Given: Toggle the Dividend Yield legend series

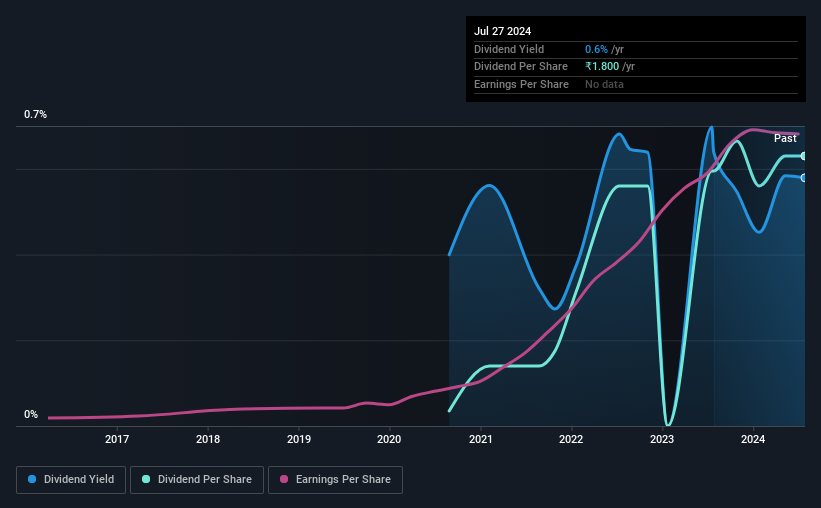Looking at the screenshot, I should pos(71,480).
